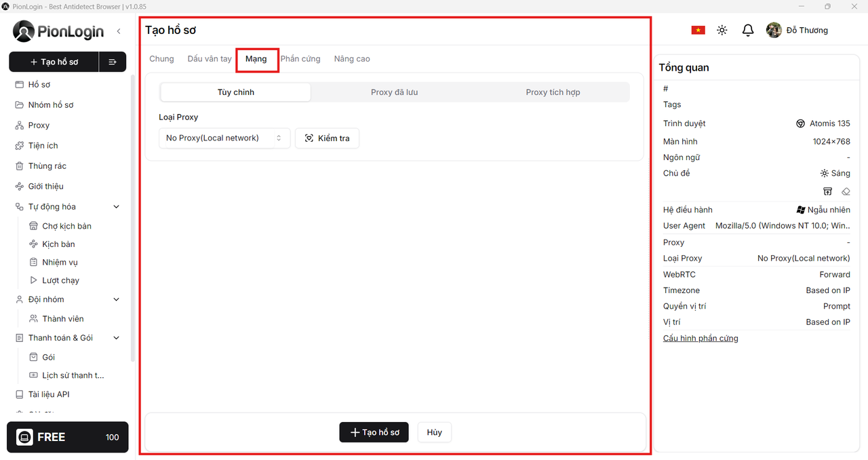Open Tiện ích extensions in sidebar
868x460 pixels.
pos(43,146)
